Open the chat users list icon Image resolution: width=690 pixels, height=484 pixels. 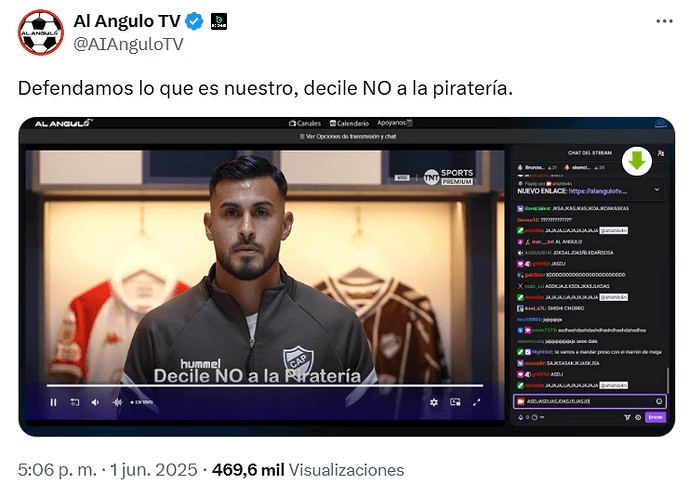[x=661, y=153]
